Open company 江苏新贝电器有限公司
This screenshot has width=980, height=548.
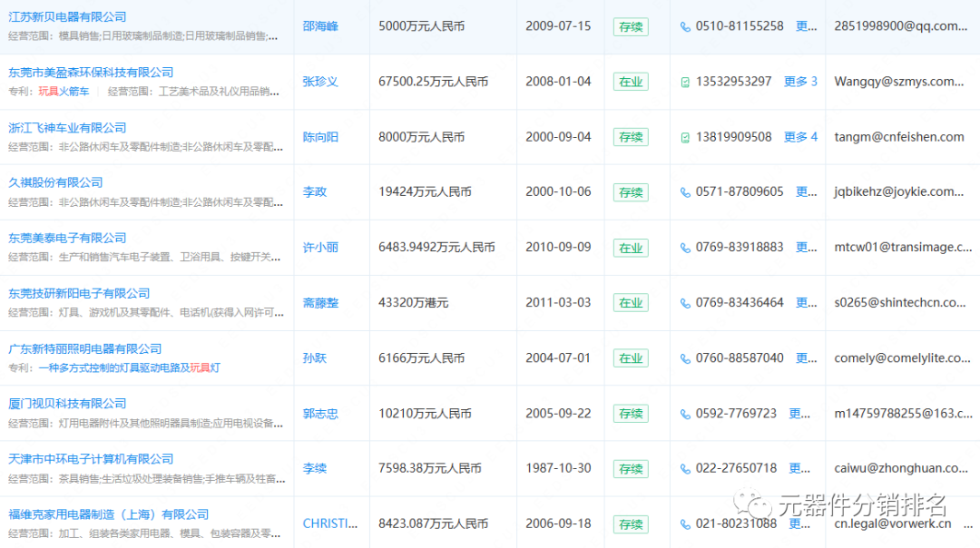pyautogui.click(x=67, y=17)
